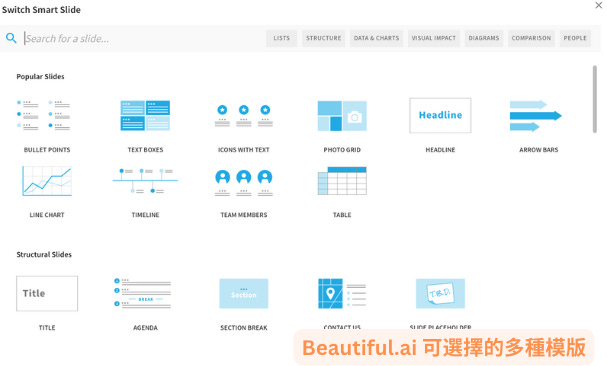Open the Comparison category filter
This screenshot has width=607, height=366.
click(531, 38)
